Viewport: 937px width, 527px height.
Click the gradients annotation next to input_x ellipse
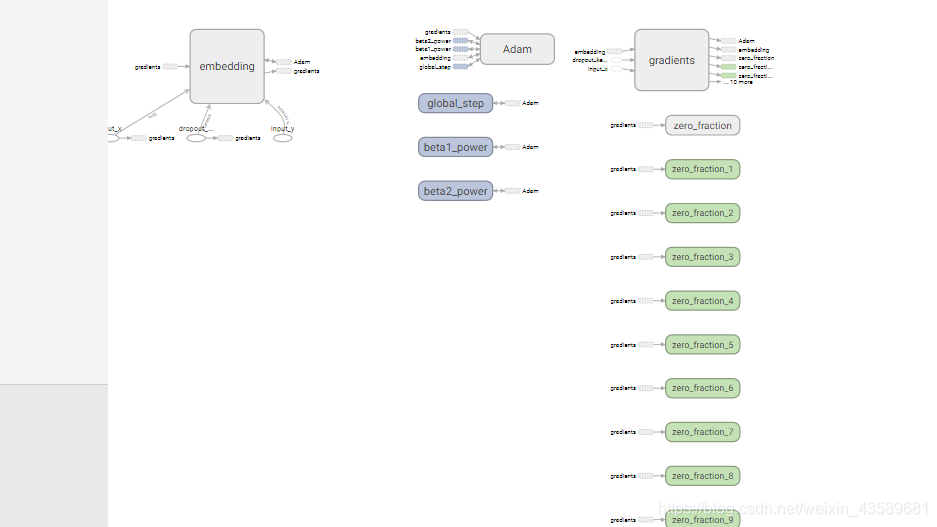click(161, 138)
